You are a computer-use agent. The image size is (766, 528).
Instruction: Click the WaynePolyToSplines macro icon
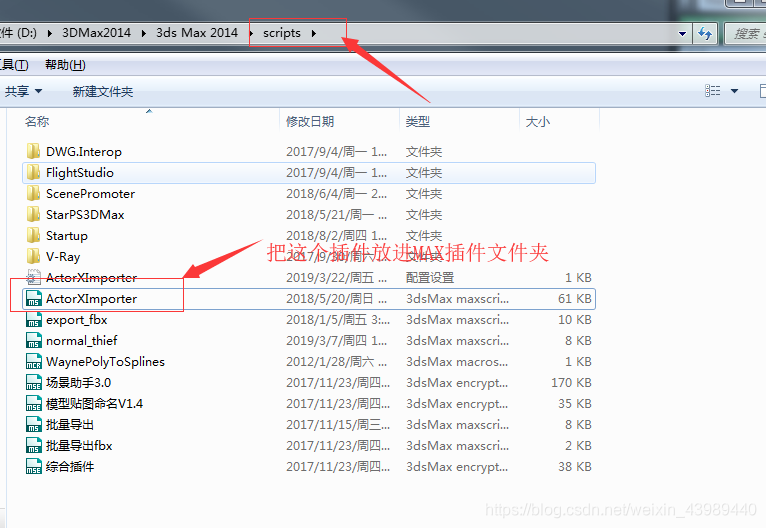pos(33,361)
